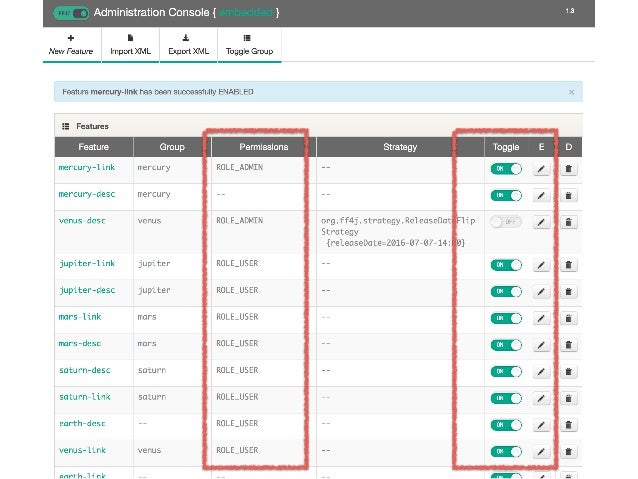Click the embedded link in console title

[246, 13]
